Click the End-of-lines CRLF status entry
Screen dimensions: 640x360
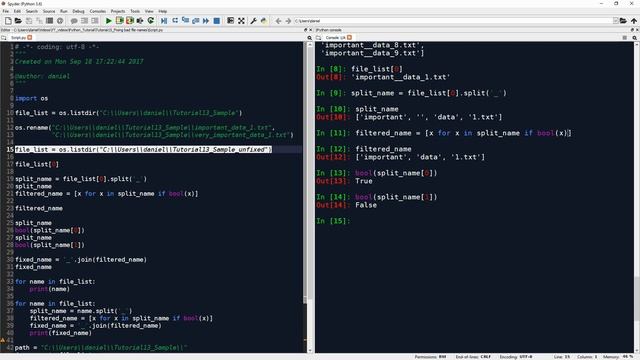click(473, 357)
